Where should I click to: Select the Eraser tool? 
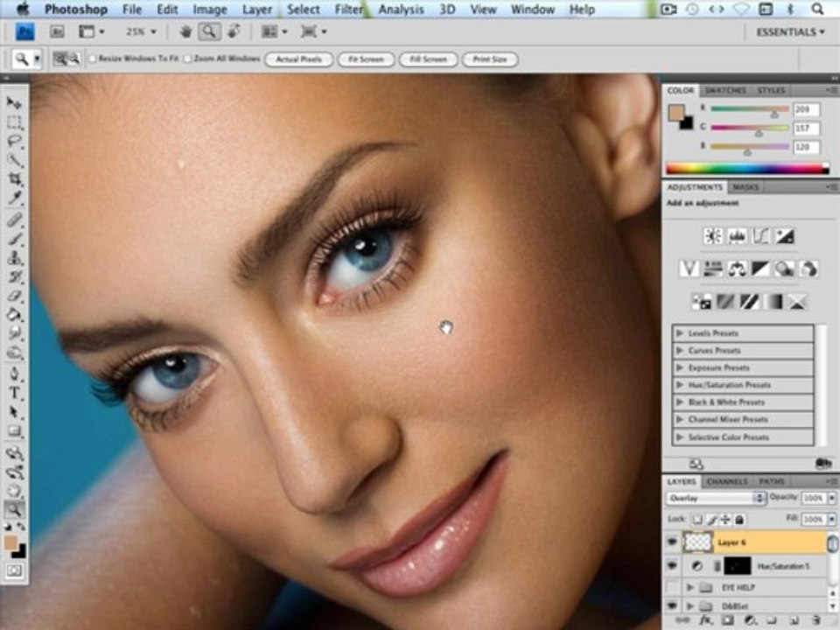coord(15,296)
